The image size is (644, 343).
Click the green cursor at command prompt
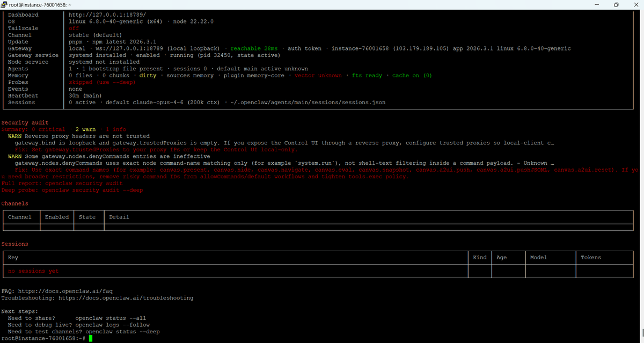tap(91, 339)
